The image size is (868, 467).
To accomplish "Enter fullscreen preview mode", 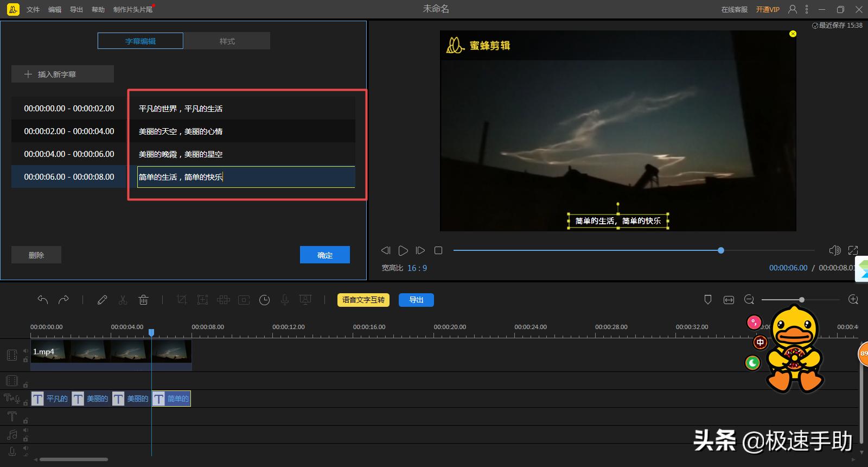I will tap(853, 250).
